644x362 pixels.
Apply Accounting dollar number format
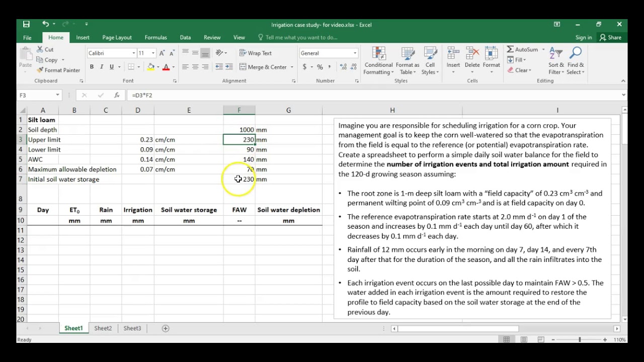pos(304,67)
